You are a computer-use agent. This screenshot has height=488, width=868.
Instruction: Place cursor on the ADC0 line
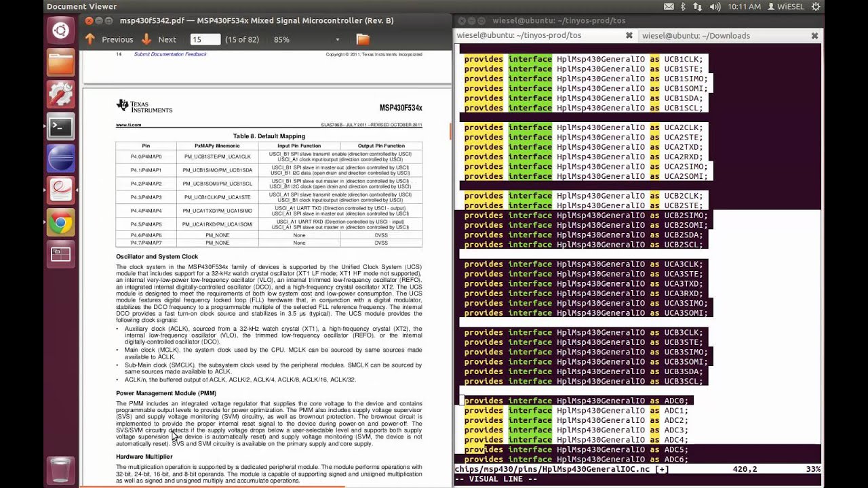576,401
